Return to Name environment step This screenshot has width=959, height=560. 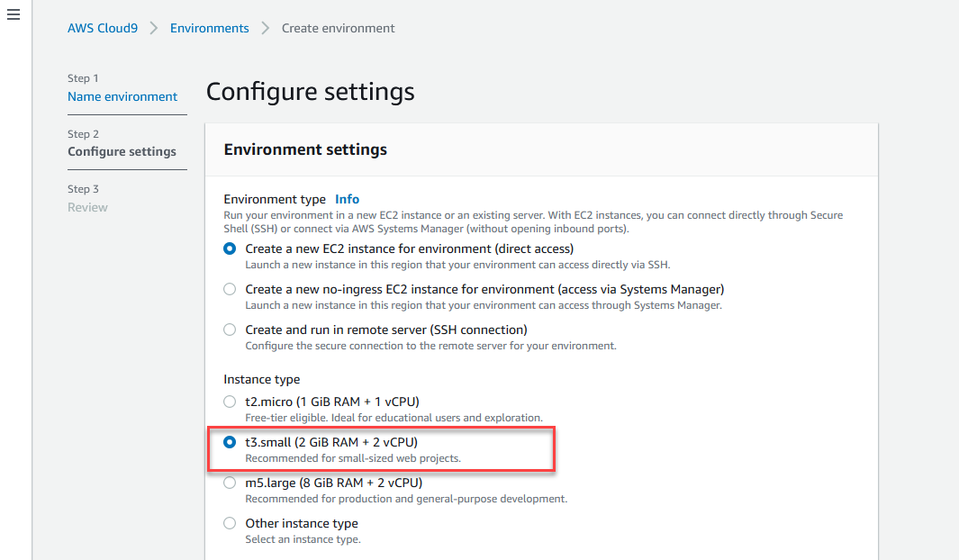click(122, 96)
